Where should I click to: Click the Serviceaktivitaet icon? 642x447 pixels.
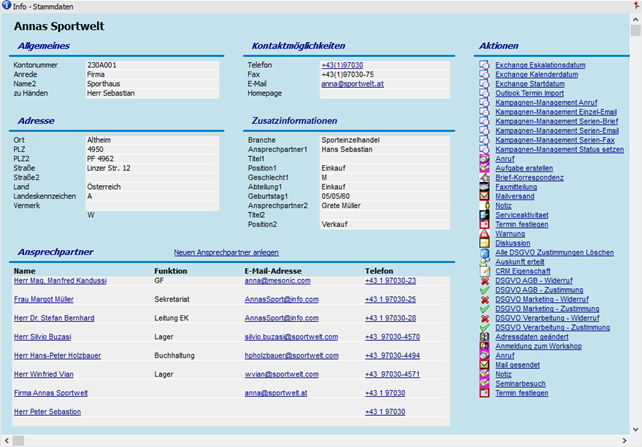coord(484,215)
